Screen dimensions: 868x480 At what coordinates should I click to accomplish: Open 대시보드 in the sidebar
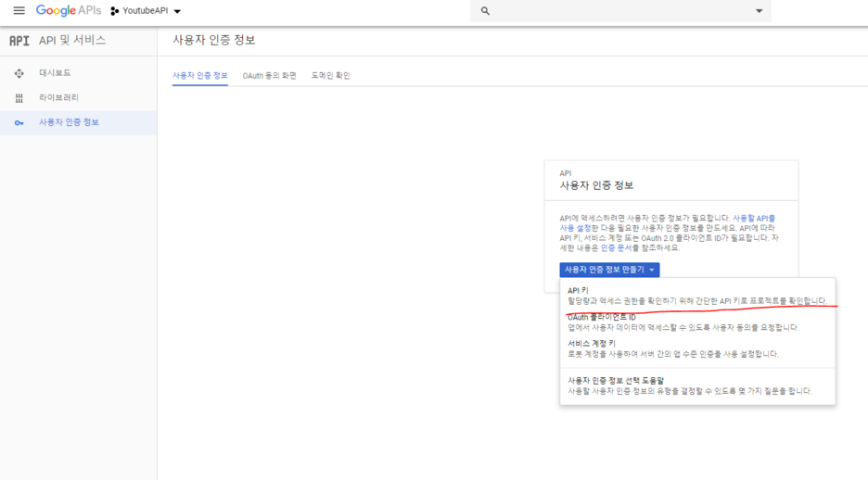78,73
